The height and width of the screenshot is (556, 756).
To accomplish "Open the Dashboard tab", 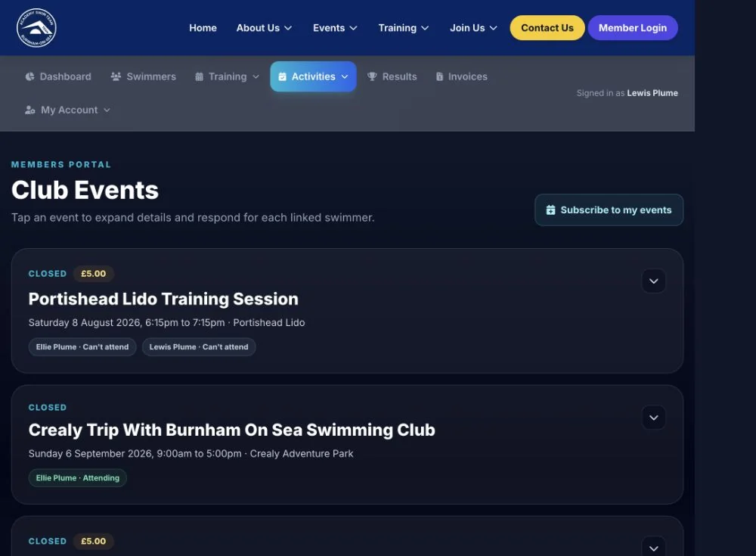I will [x=58, y=76].
